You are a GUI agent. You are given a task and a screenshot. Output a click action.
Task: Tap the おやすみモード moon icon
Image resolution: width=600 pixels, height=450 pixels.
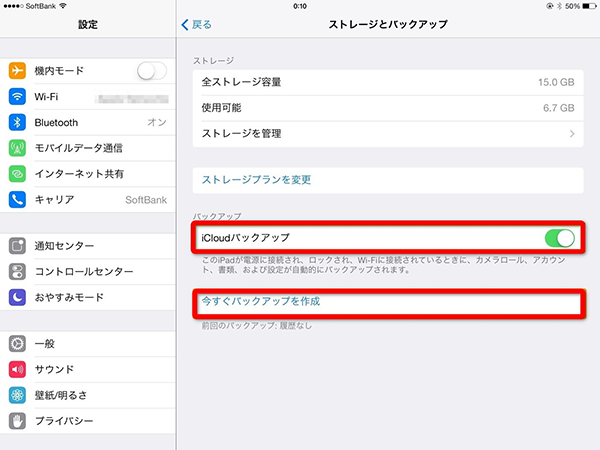coord(17,297)
